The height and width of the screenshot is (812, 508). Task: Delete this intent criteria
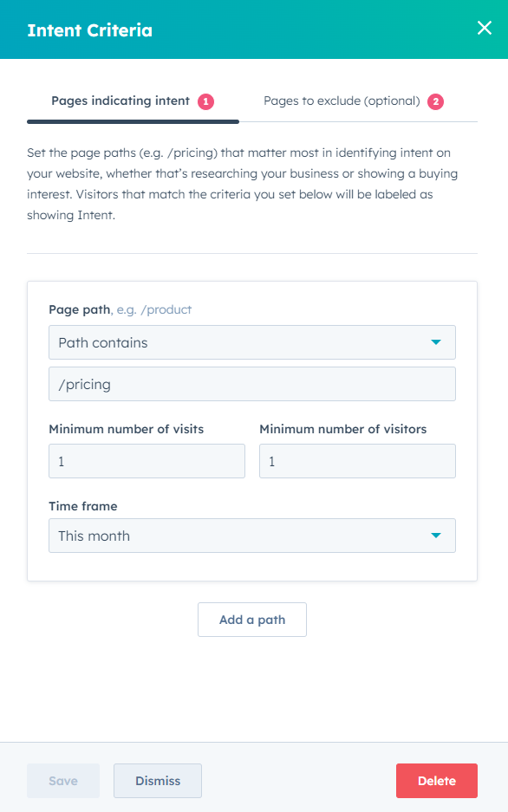coord(436,781)
